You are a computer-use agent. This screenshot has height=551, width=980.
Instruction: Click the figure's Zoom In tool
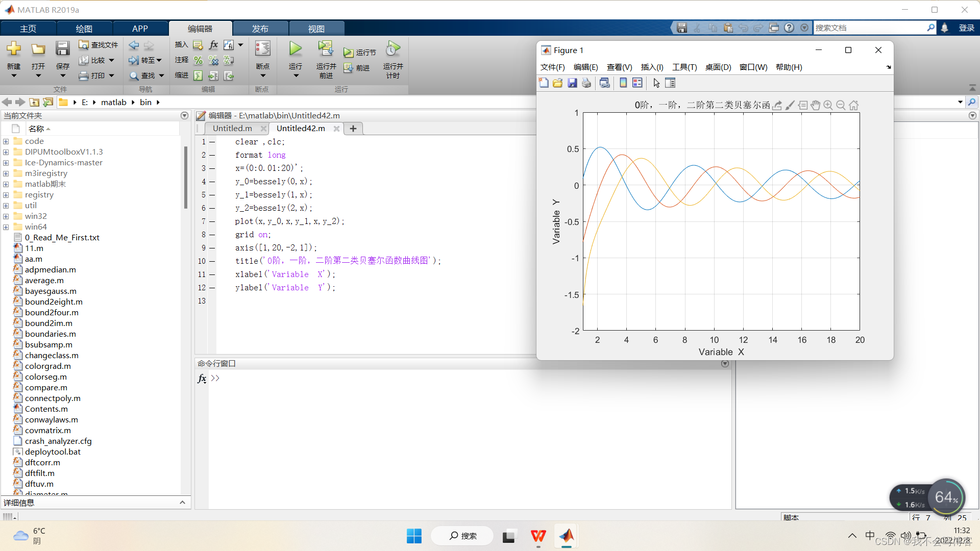coord(828,105)
